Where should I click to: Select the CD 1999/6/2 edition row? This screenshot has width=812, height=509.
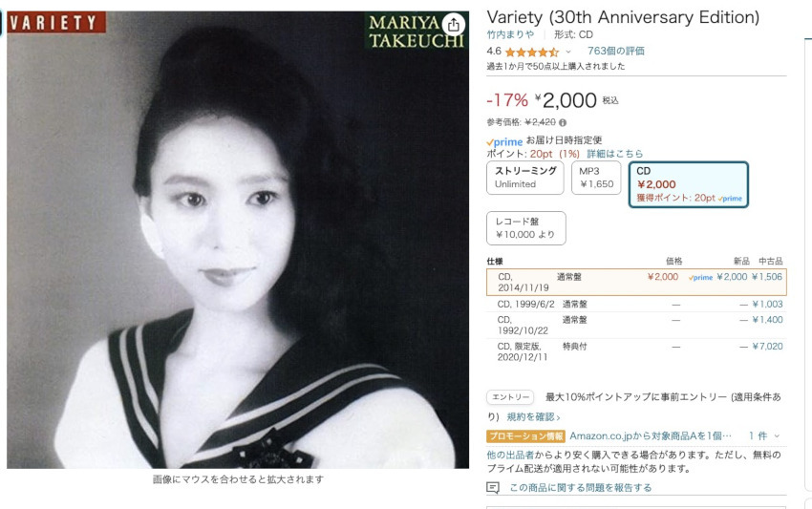click(x=636, y=304)
